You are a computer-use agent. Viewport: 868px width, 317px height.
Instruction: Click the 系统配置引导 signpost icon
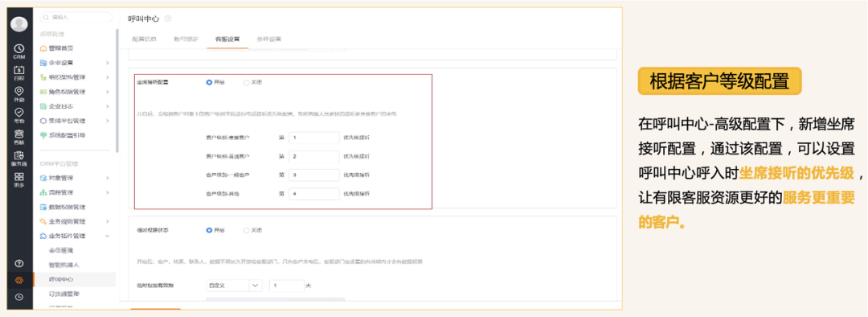click(x=43, y=134)
